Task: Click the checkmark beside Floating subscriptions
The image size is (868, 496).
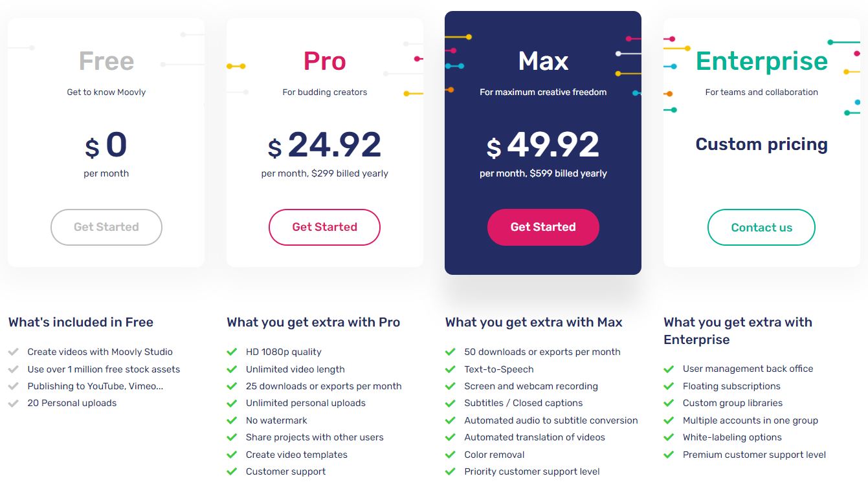Action: tap(669, 386)
